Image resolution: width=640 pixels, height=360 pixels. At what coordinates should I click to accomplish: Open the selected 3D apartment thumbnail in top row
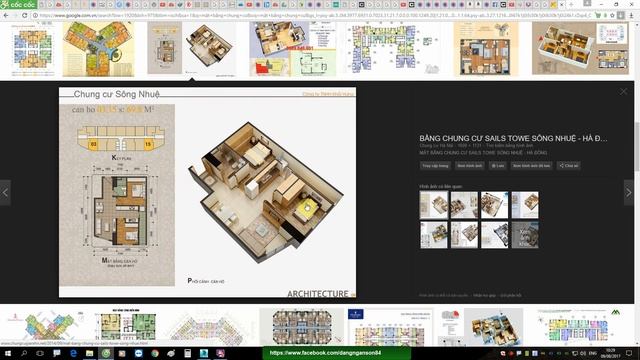191,49
